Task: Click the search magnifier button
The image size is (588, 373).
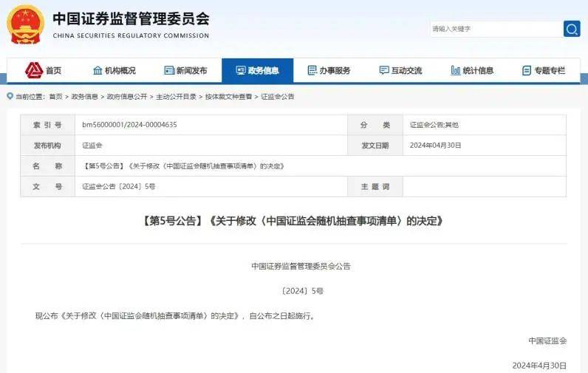Action: 572,29
